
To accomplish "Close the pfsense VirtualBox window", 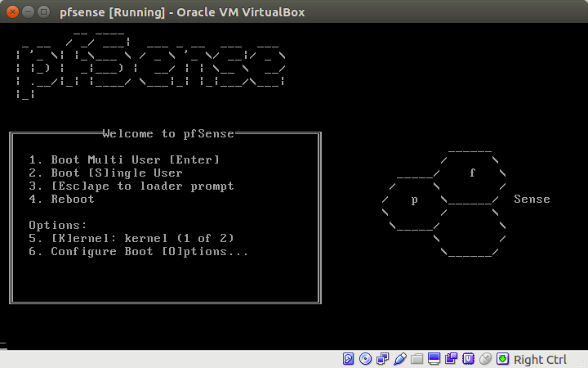I will click(x=12, y=12).
